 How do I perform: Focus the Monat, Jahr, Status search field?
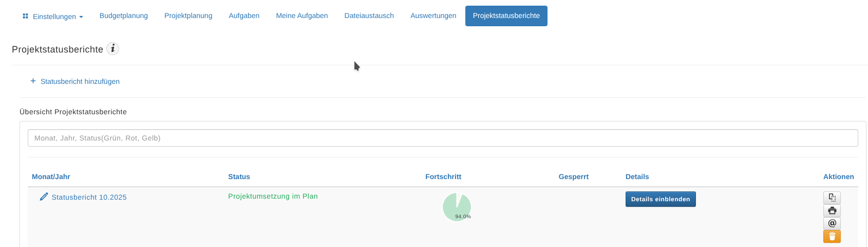coord(442,138)
